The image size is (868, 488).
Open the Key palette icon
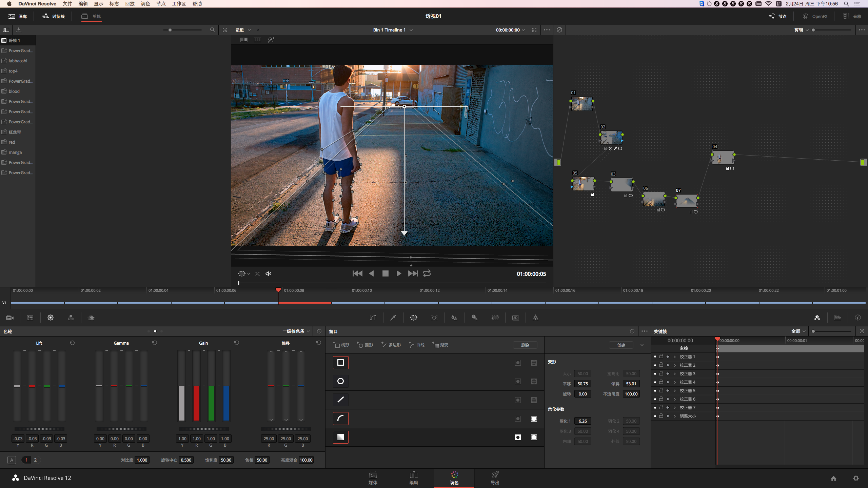475,318
